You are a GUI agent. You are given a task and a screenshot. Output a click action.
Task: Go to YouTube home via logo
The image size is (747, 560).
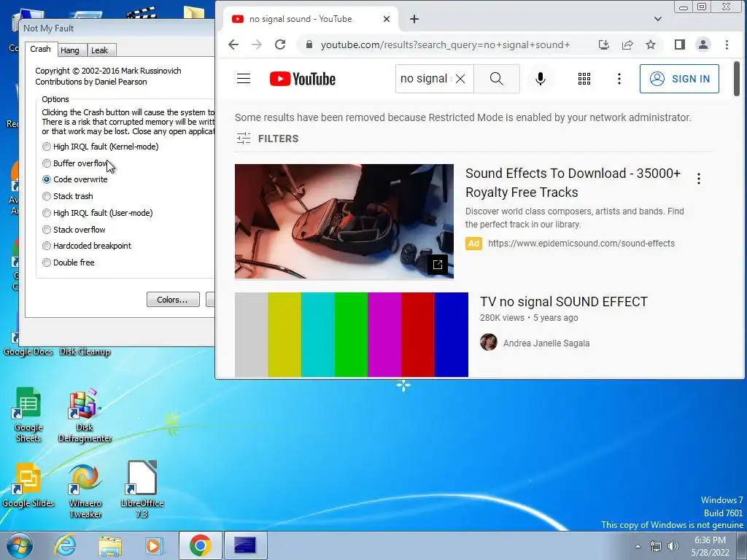pyautogui.click(x=303, y=79)
